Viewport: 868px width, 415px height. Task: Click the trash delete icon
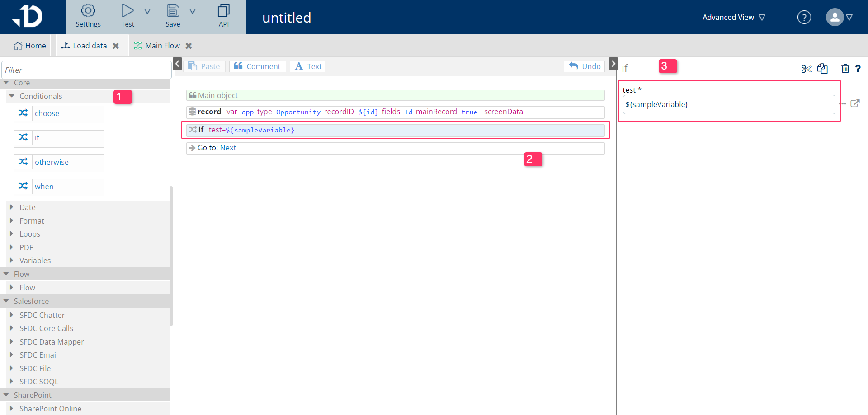click(844, 69)
